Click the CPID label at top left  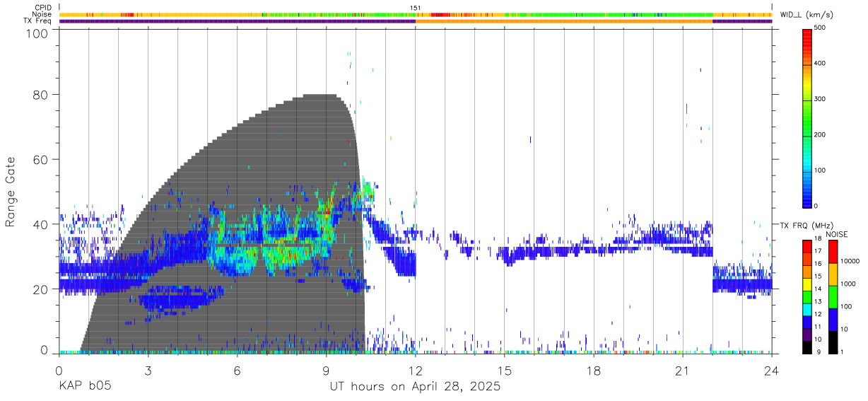(44, 8)
